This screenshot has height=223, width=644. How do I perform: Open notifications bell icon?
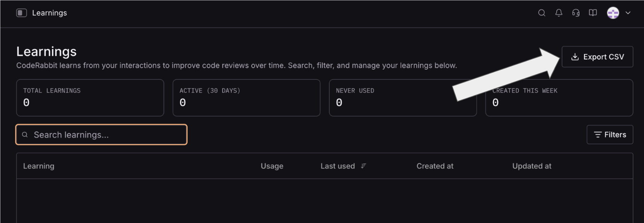(559, 13)
